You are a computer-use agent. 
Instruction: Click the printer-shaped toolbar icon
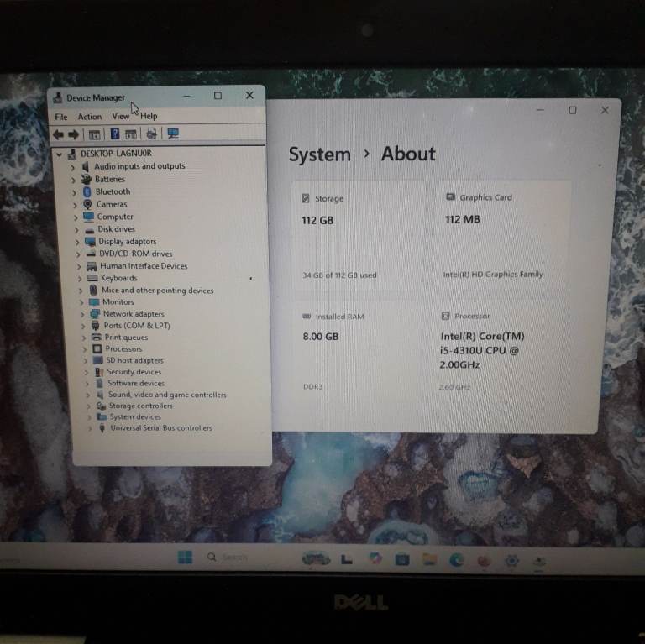point(151,134)
